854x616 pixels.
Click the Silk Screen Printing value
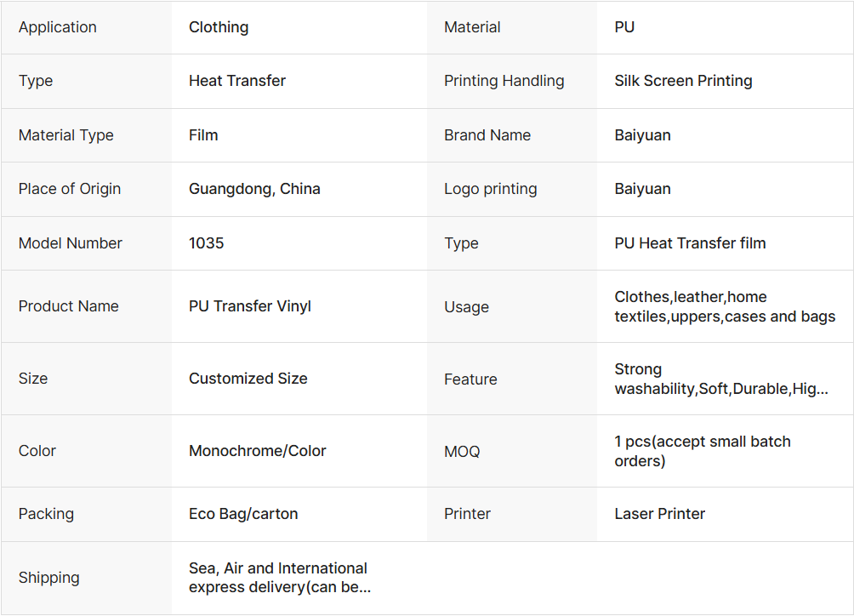683,81
